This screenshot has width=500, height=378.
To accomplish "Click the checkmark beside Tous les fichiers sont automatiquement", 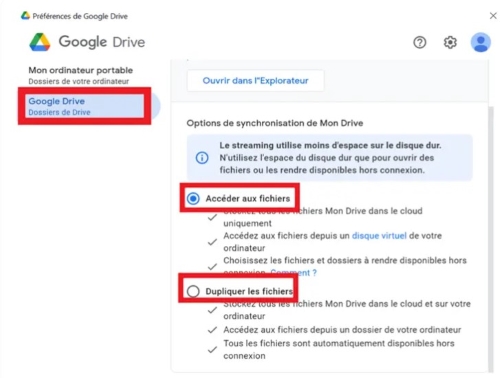I will (212, 350).
